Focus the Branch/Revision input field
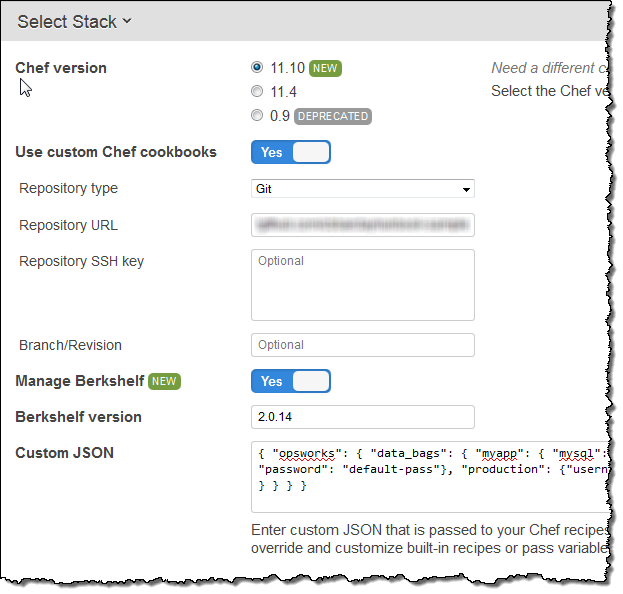 point(363,345)
